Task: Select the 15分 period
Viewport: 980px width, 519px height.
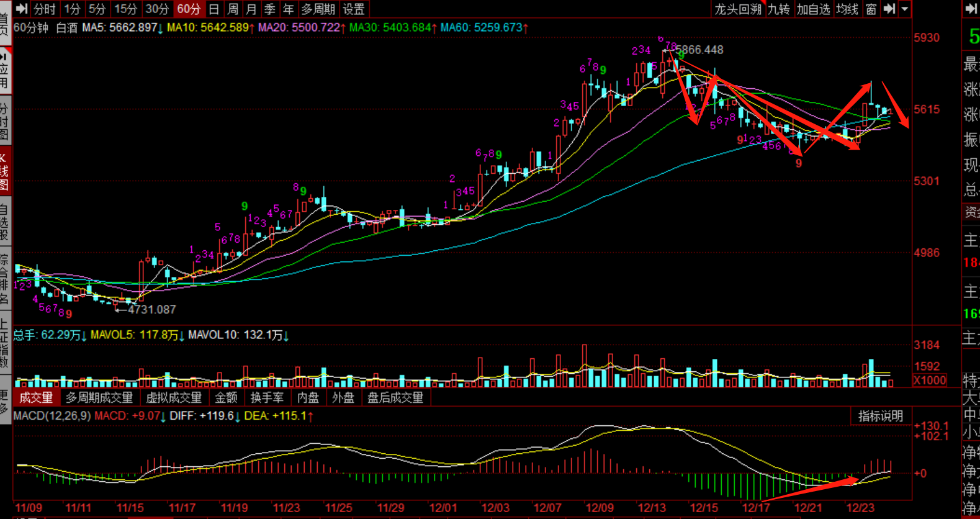Action: point(126,9)
